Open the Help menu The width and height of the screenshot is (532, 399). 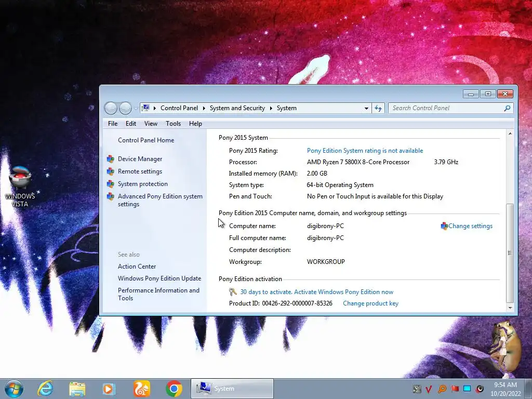click(x=195, y=124)
